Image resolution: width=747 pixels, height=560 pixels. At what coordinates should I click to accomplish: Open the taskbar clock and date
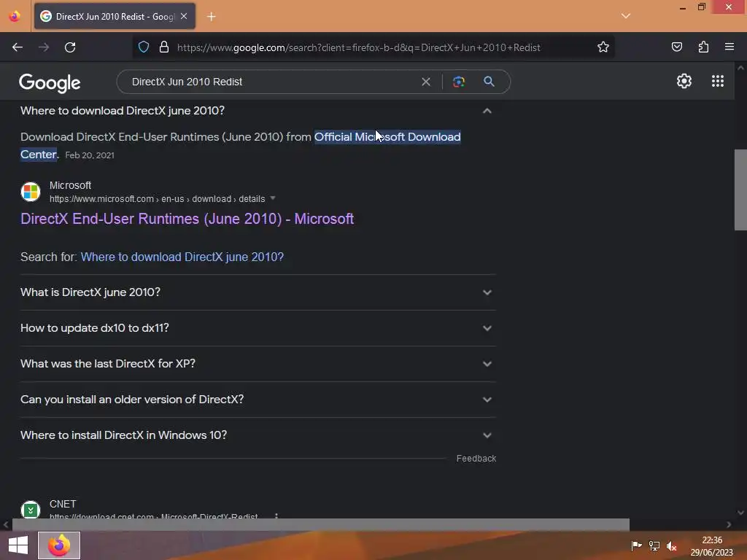[x=712, y=545]
